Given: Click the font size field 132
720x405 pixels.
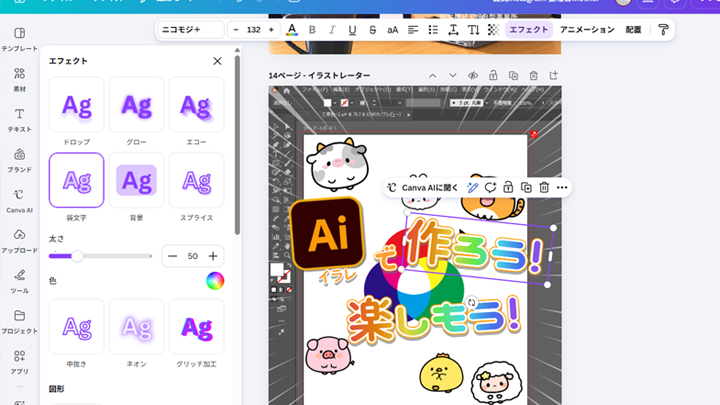Looking at the screenshot, I should [253, 29].
